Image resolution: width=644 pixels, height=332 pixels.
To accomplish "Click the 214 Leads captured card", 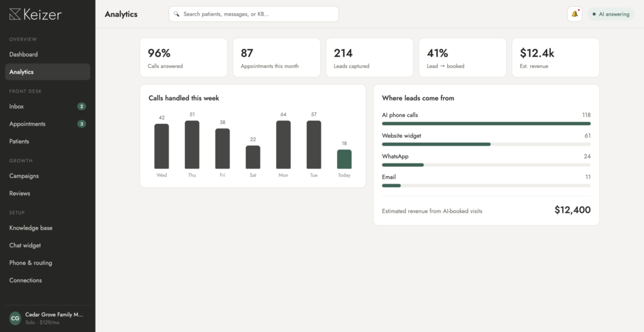I will 370,57.
